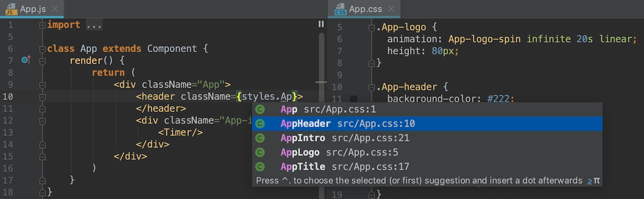Choose the AppIntro completion suggestion
This screenshot has width=644, height=199.
pos(427,138)
